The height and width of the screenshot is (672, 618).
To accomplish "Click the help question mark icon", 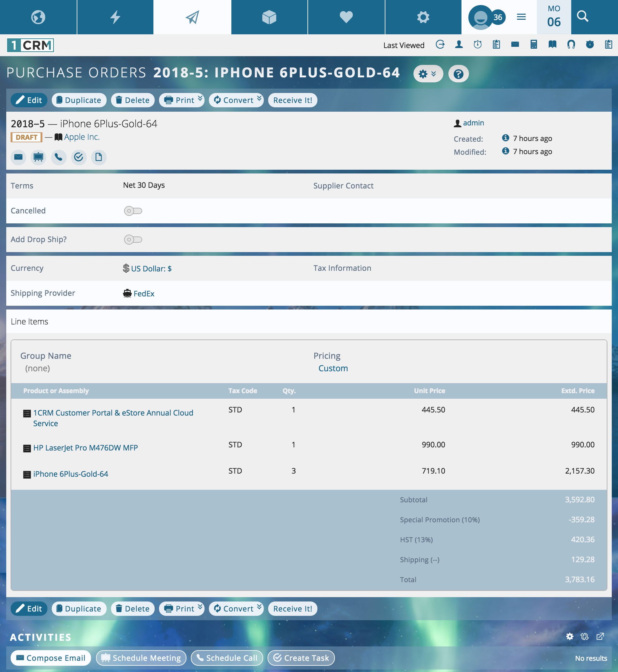I will [458, 74].
